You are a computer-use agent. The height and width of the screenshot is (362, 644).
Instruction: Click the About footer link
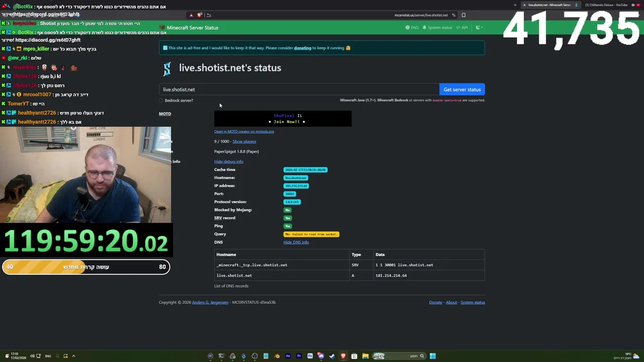[x=451, y=302]
